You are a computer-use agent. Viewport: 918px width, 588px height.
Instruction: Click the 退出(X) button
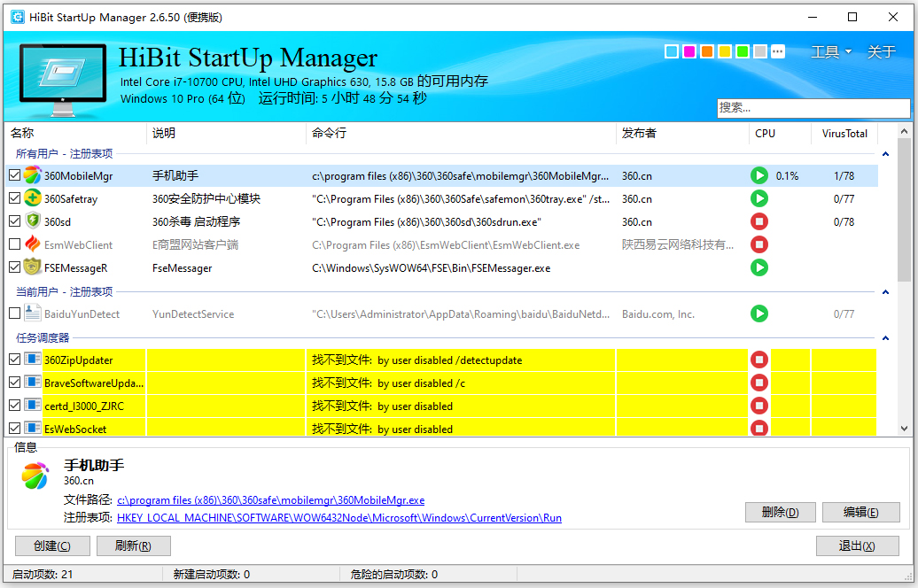tap(857, 545)
